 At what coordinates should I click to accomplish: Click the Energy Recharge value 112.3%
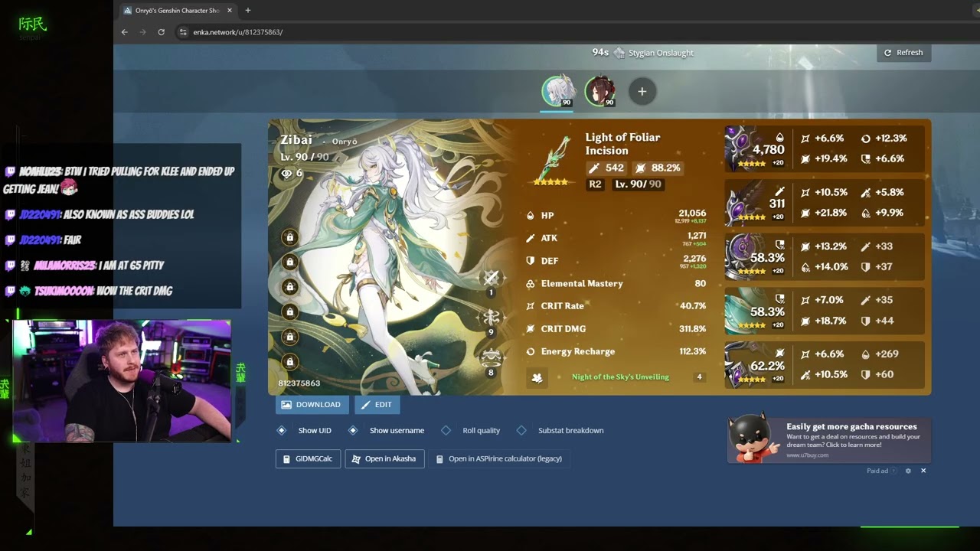click(692, 352)
